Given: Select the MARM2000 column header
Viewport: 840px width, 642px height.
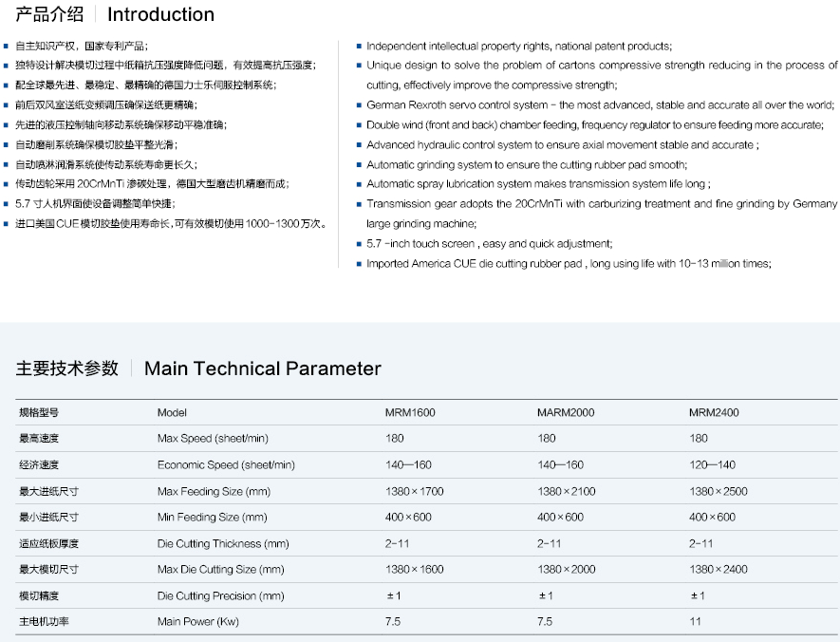Looking at the screenshot, I should coord(566,412).
